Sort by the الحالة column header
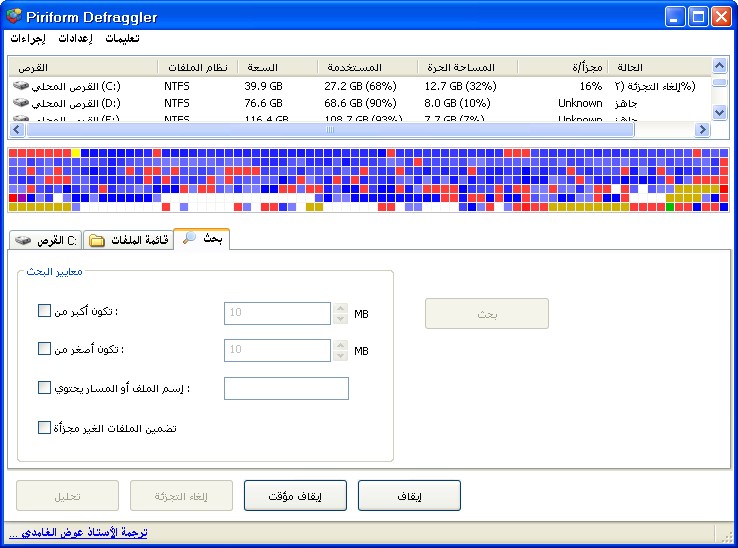Viewport: 738px width, 548px height. 659,67
